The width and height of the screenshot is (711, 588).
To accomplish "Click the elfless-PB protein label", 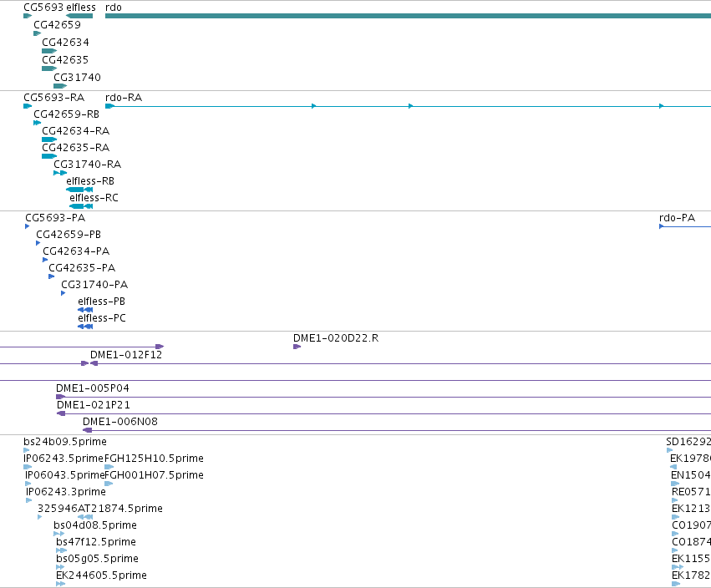I will click(102, 302).
